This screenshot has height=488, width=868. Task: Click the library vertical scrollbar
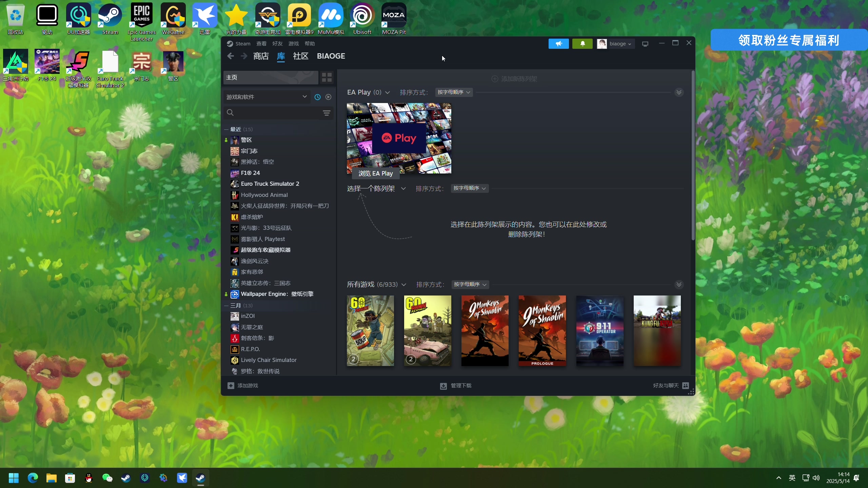coord(693,156)
